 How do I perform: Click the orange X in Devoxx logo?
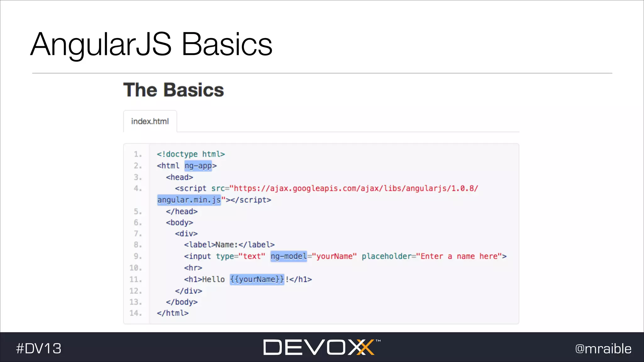pyautogui.click(x=365, y=347)
